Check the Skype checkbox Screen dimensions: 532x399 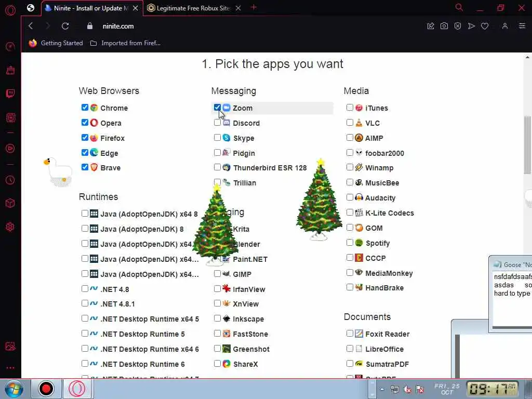[218, 137]
